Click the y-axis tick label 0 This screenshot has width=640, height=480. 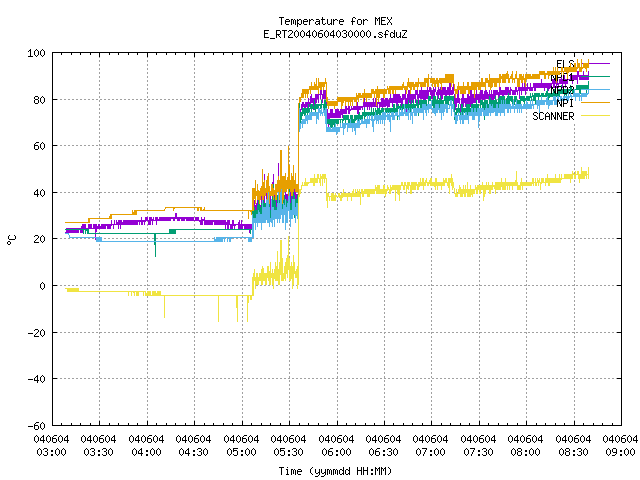pos(42,286)
